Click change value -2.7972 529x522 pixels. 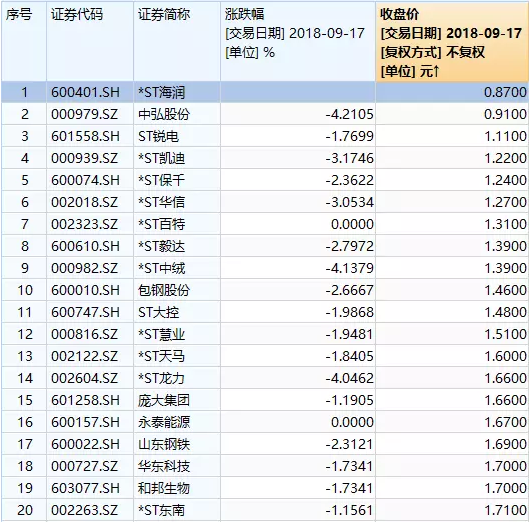pyautogui.click(x=350, y=246)
